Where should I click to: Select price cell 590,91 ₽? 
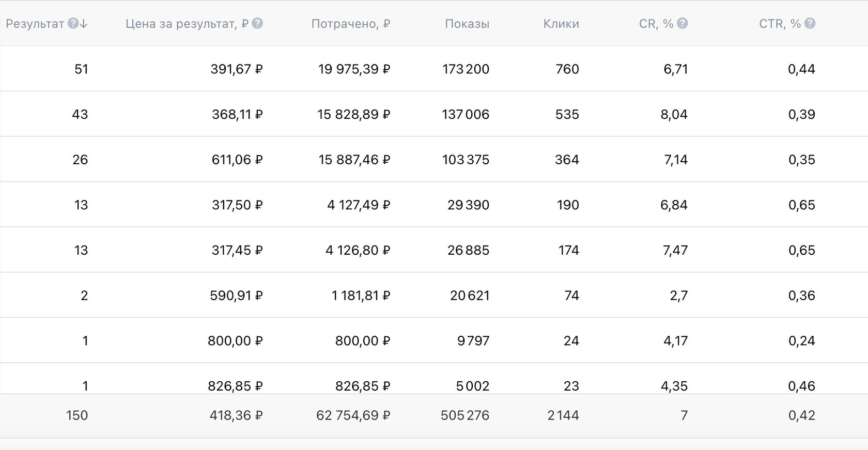click(x=236, y=296)
